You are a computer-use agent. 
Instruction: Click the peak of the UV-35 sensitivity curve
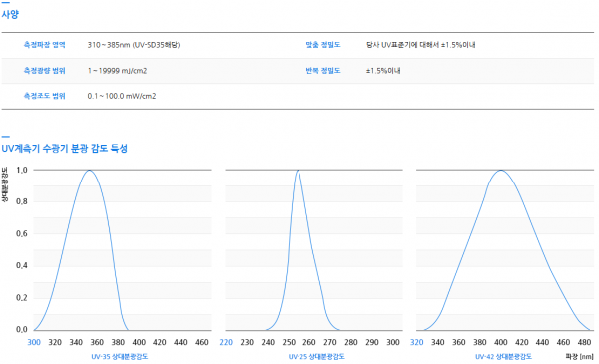(x=90, y=171)
